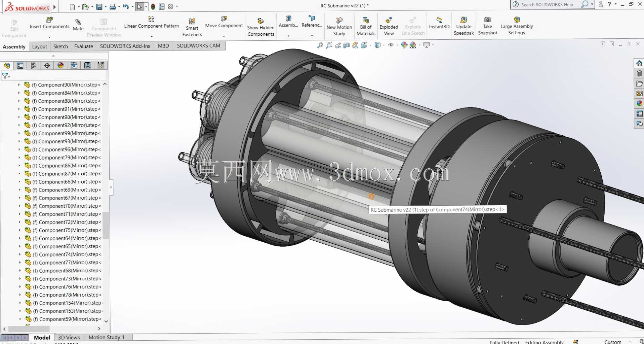Open the DimXpertManager crosshair tab
The width and height of the screenshot is (644, 344).
point(47,65)
